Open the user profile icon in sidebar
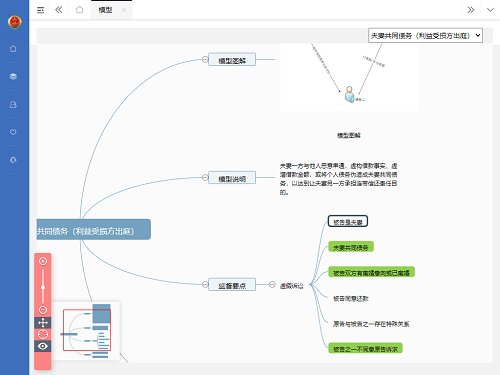Screen dimensions: 500x375 pos(13,105)
